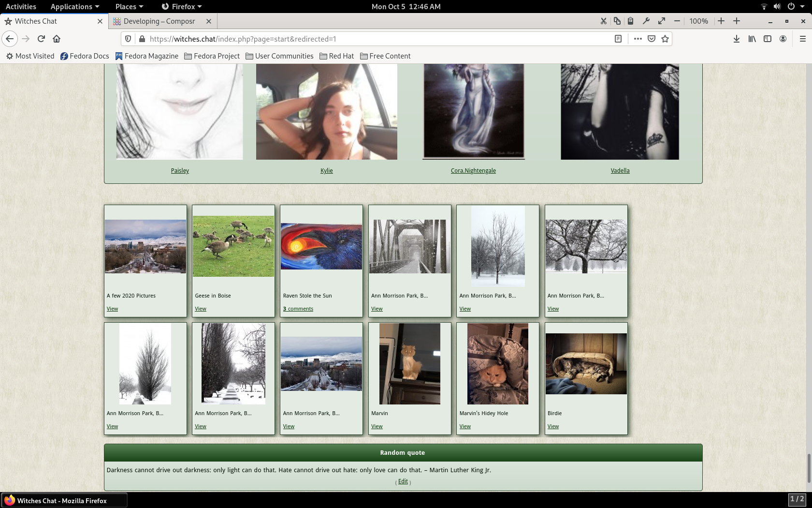This screenshot has height=508, width=812.
Task: Click the sidebars icon in the toolbar
Action: click(768, 39)
